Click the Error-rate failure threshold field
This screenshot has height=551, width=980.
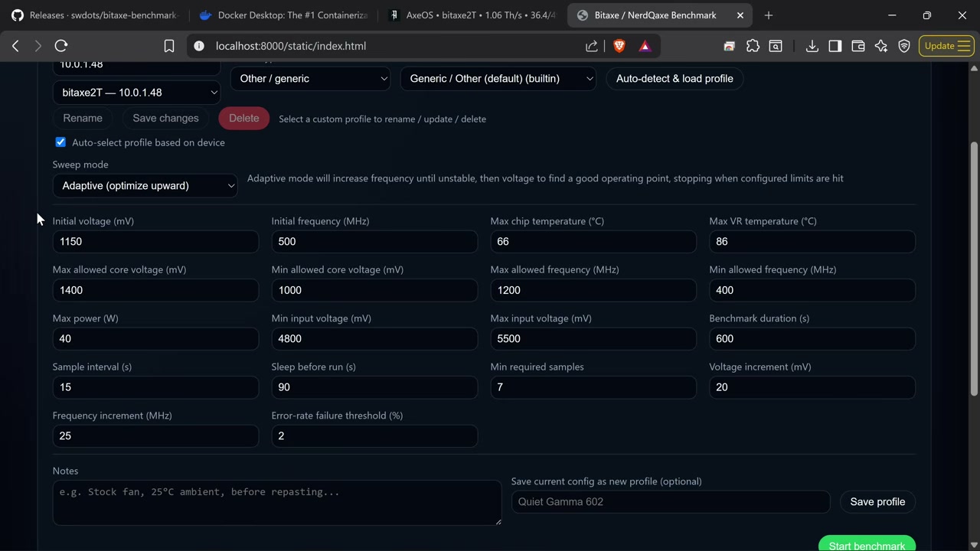pyautogui.click(x=374, y=436)
